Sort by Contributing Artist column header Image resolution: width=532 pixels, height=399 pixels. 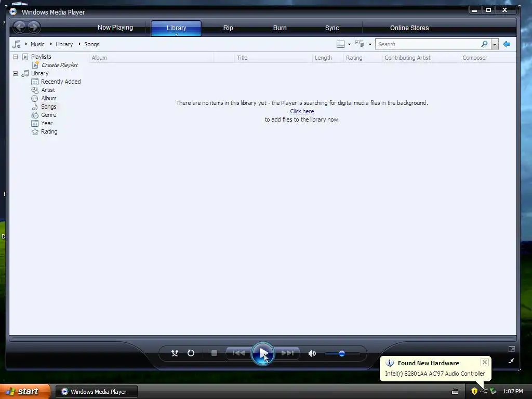click(x=421, y=58)
